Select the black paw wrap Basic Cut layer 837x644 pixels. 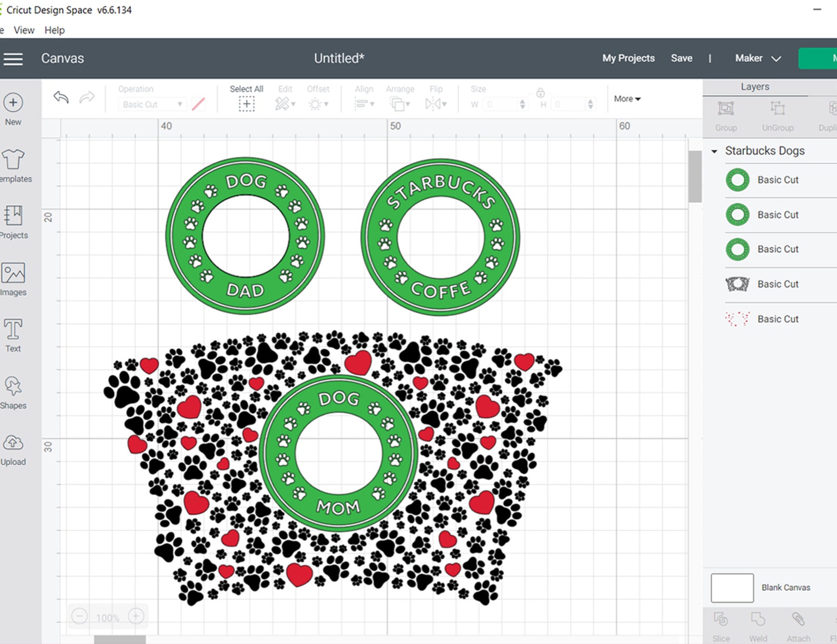click(781, 285)
